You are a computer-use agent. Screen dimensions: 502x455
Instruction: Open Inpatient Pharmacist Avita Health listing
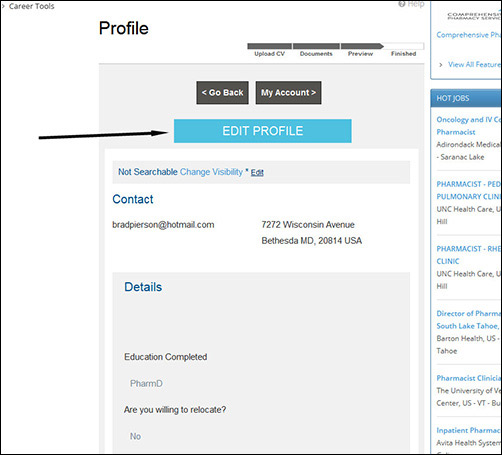(x=468, y=430)
